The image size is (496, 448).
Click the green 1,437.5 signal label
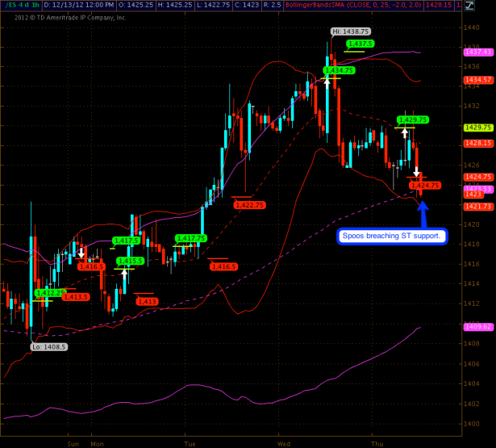click(x=360, y=44)
